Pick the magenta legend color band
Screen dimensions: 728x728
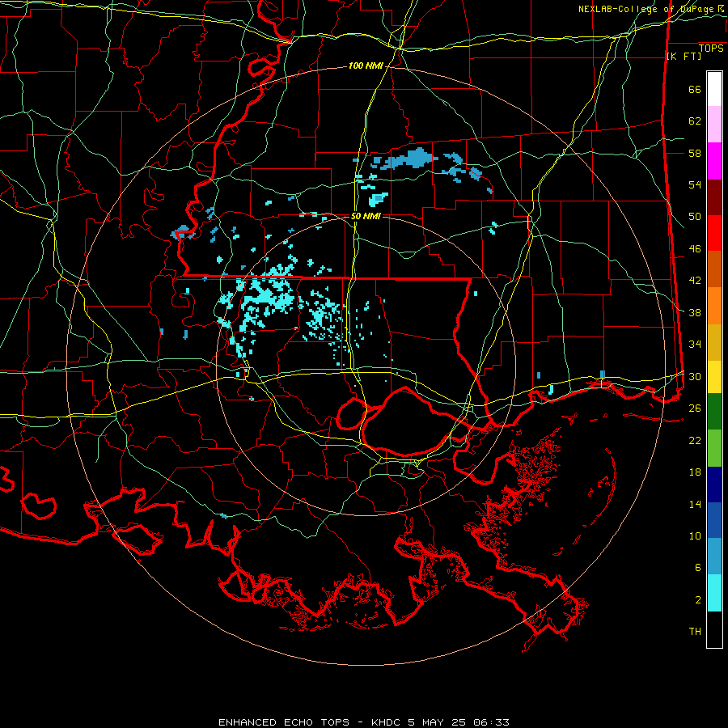pos(714,161)
